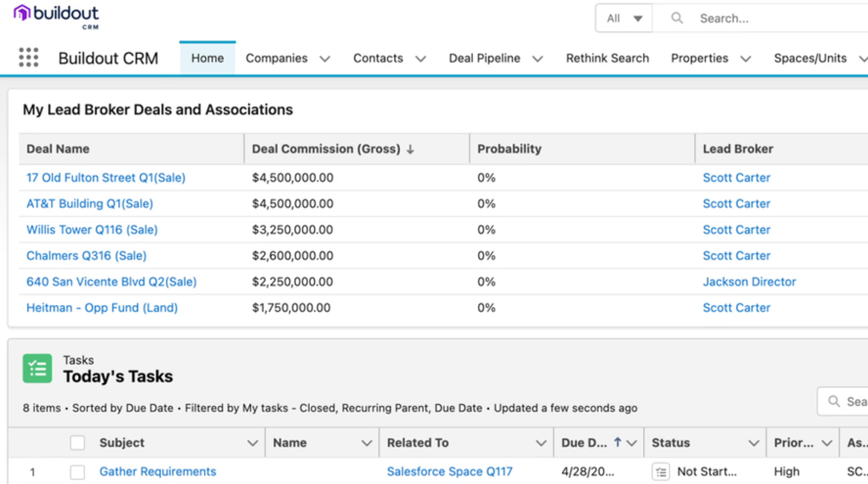Click the green Tasks list icon
Image resolution: width=868 pixels, height=484 pixels.
coord(37,369)
